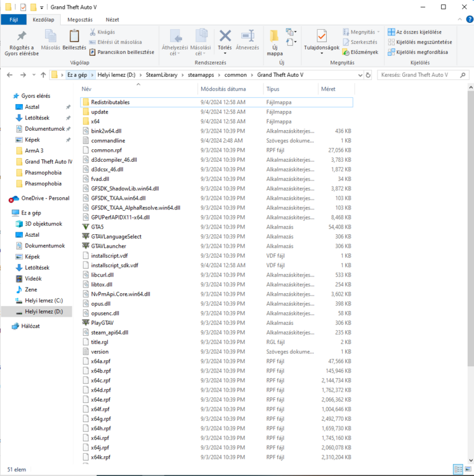
Task: Select the GTAVLanguageSelect application
Action: tap(216, 237)
